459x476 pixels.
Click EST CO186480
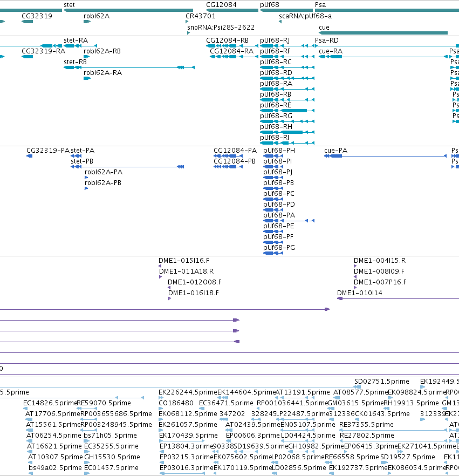(x=176, y=403)
